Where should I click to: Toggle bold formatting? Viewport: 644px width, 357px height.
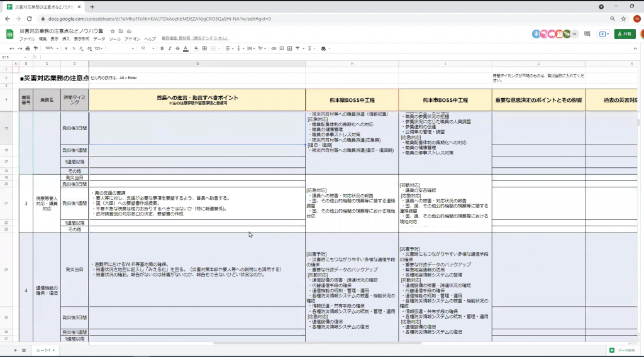point(162,48)
